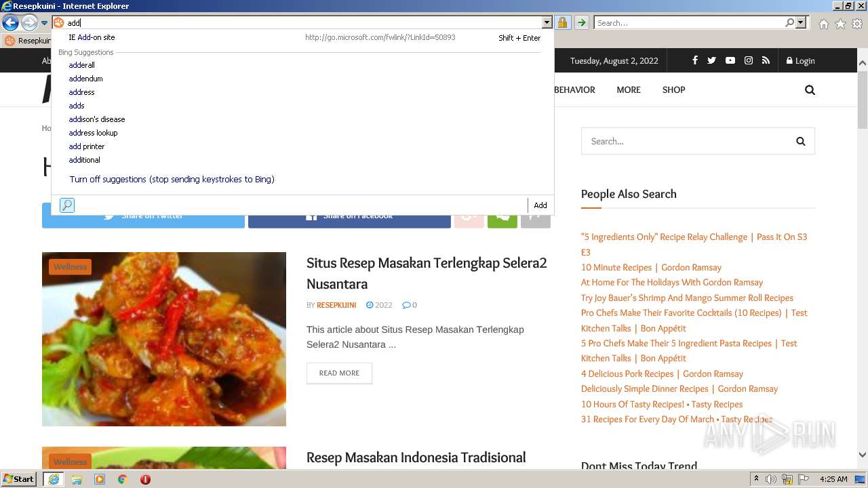Click the READ MORE button
The image size is (868, 488).
339,373
